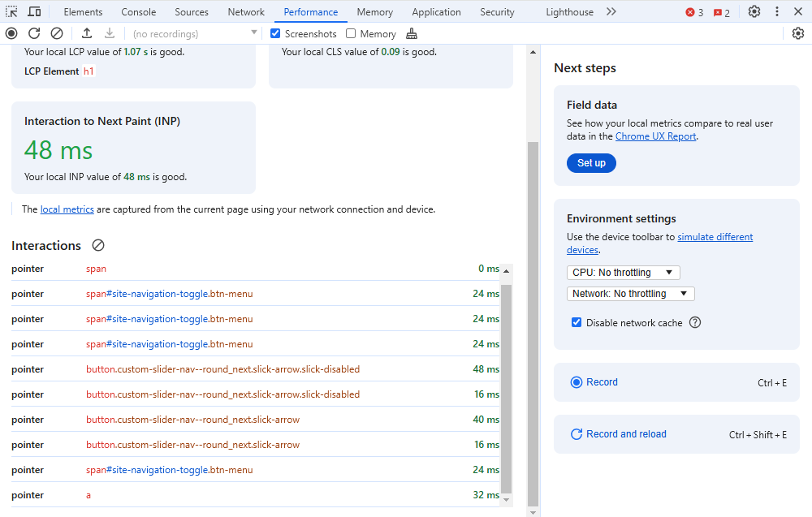The height and width of the screenshot is (517, 812).
Task: Clear the logged Interactions list
Action: pyautogui.click(x=97, y=245)
